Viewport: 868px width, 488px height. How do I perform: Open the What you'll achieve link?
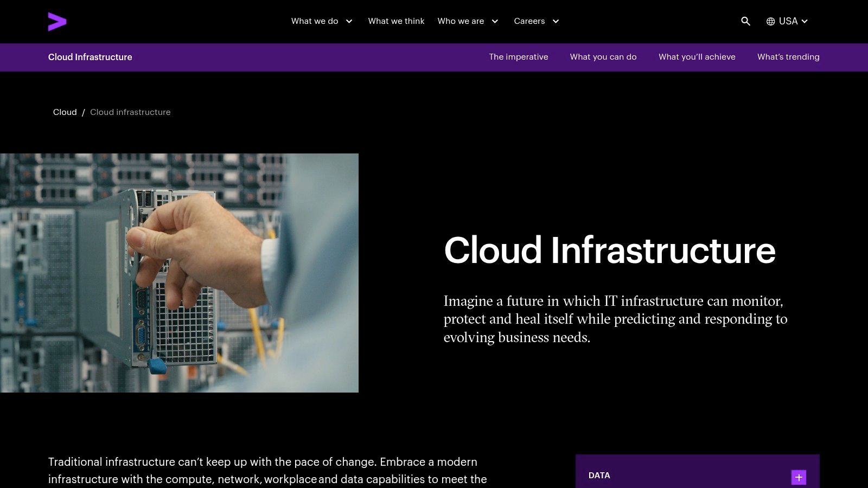[x=697, y=57]
